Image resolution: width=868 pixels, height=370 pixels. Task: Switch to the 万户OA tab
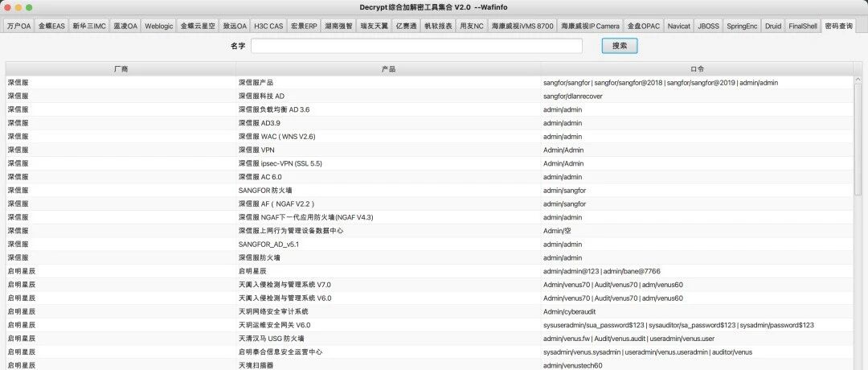point(19,26)
